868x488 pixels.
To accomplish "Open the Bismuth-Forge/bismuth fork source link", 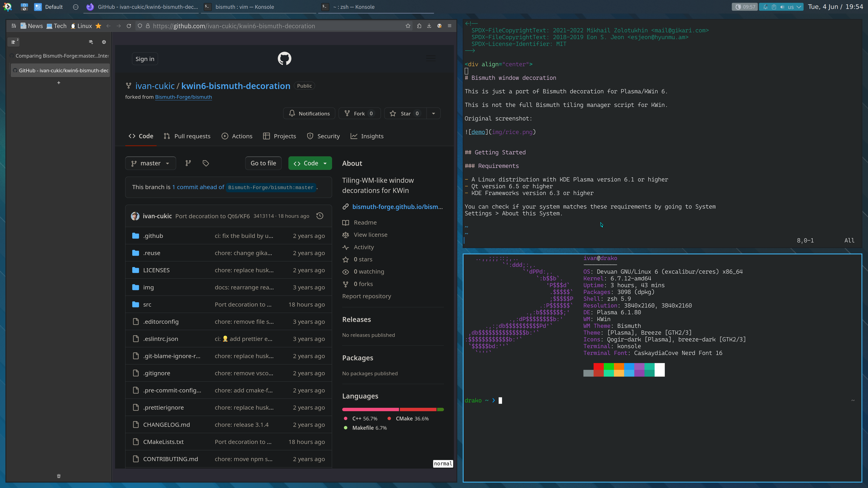I will (183, 97).
